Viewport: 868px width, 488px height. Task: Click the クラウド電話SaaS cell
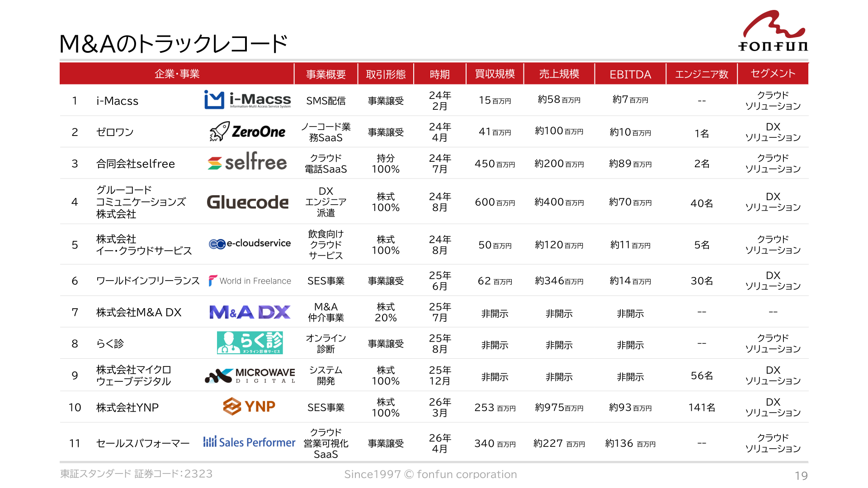click(326, 164)
